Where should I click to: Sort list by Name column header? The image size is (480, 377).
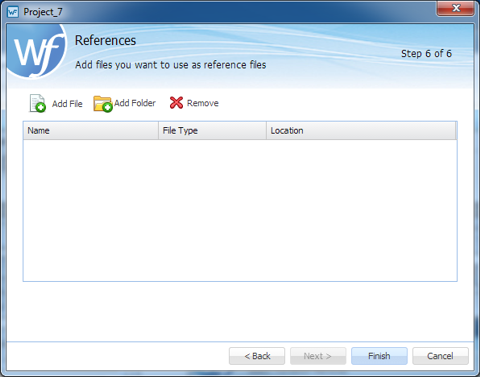pos(91,131)
